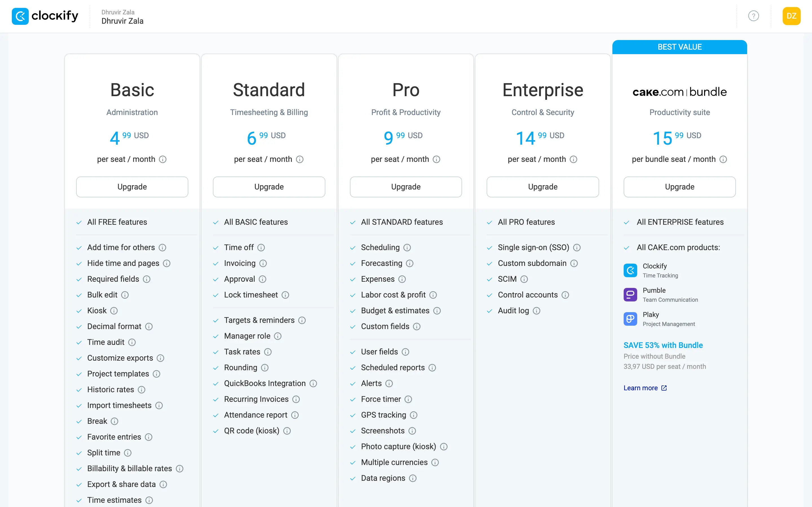Image resolution: width=812 pixels, height=507 pixels.
Task: Open the Clockify logo home link
Action: [45, 16]
